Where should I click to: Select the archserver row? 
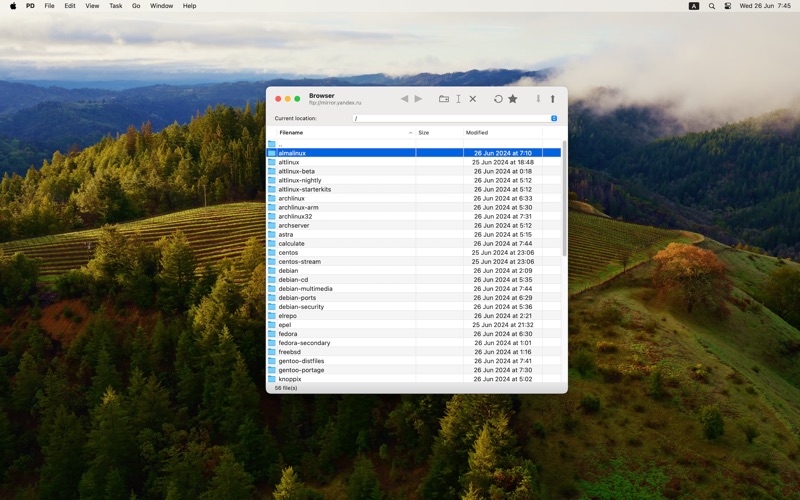(x=414, y=226)
